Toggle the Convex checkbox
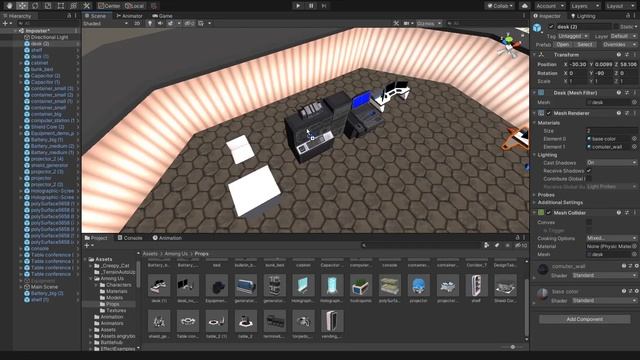The height and width of the screenshot is (360, 640). click(x=589, y=222)
